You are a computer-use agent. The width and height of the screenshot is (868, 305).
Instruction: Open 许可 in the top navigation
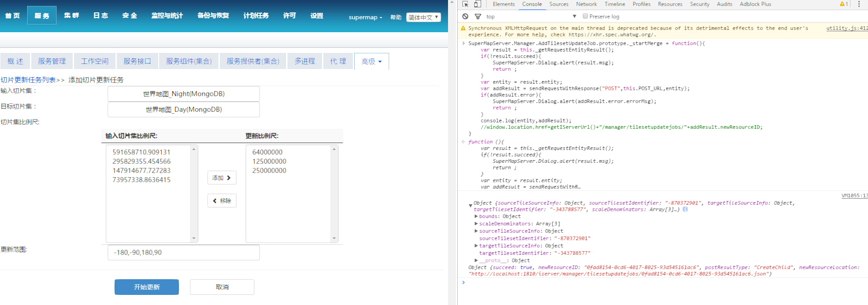289,16
